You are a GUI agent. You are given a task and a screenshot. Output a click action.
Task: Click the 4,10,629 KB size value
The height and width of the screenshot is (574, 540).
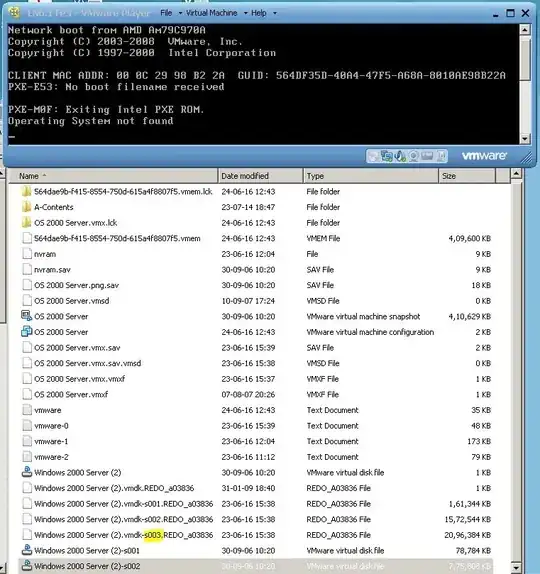tap(469, 316)
